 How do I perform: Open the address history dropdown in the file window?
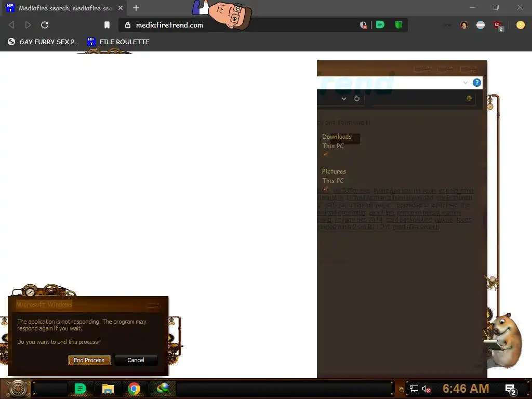(x=344, y=98)
